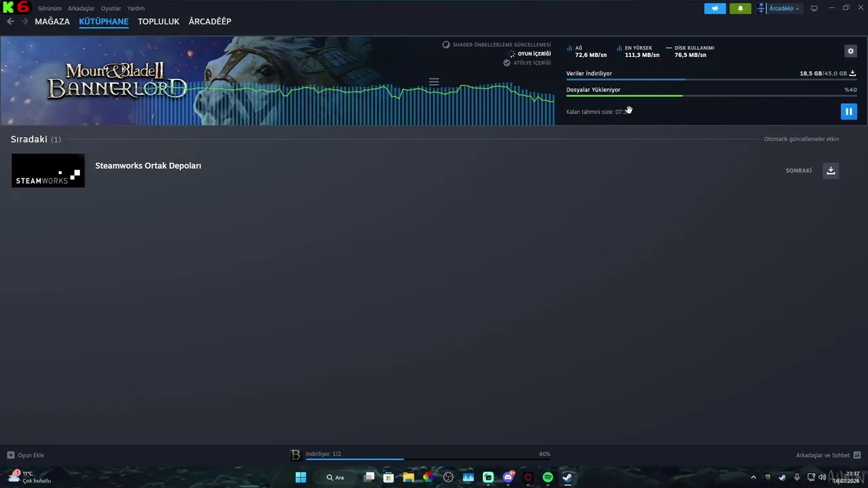Open Spotify from the taskbar

548,477
